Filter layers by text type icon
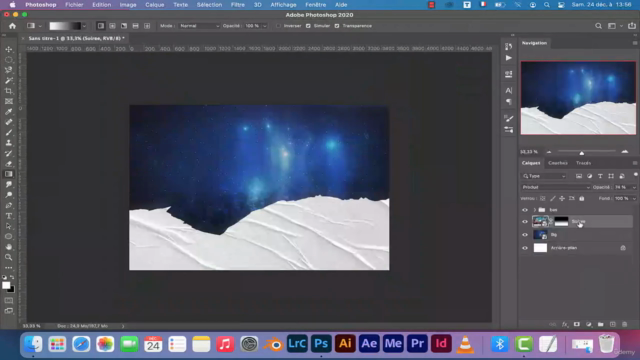This screenshot has height=360, width=640. pyautogui.click(x=600, y=176)
